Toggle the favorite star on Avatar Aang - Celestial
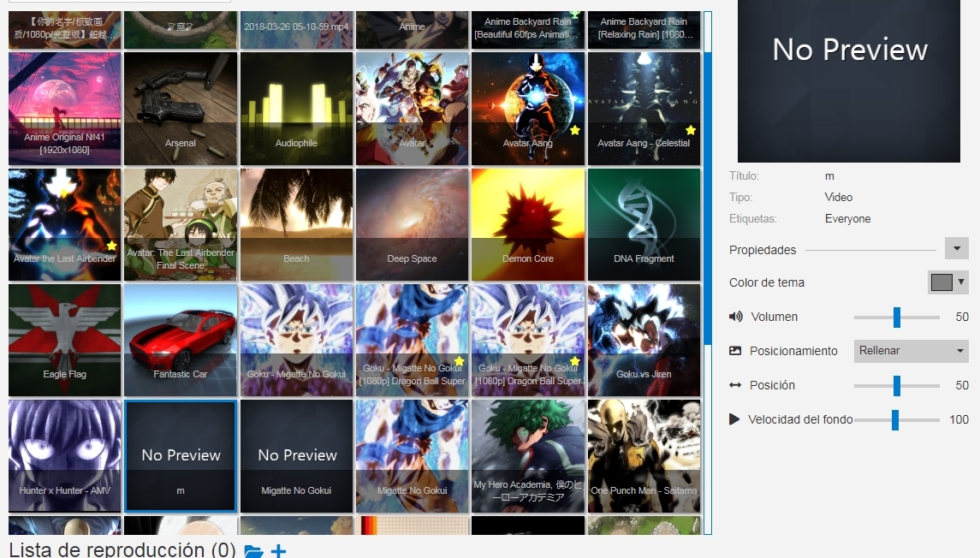Image resolution: width=980 pixels, height=558 pixels. (x=689, y=129)
